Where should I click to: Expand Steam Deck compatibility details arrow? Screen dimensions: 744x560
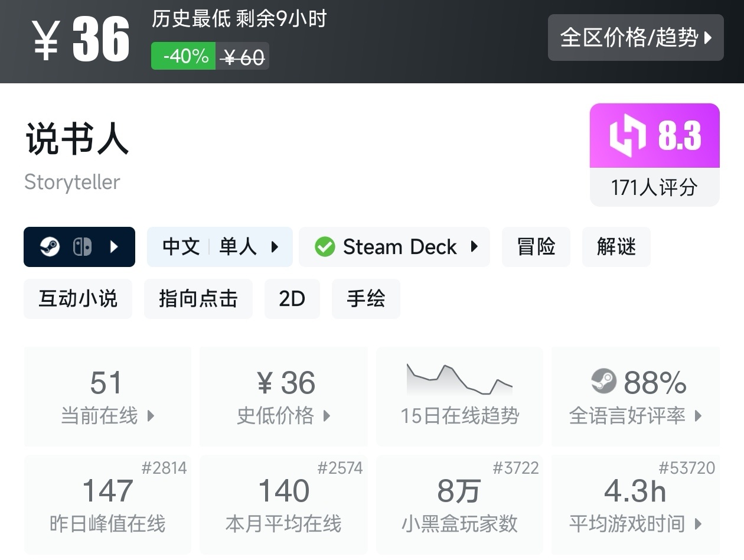pos(474,247)
